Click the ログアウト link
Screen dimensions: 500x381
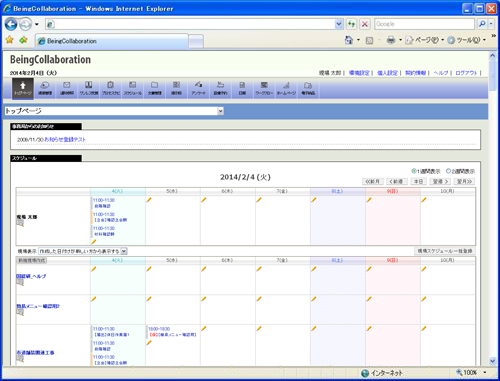466,73
